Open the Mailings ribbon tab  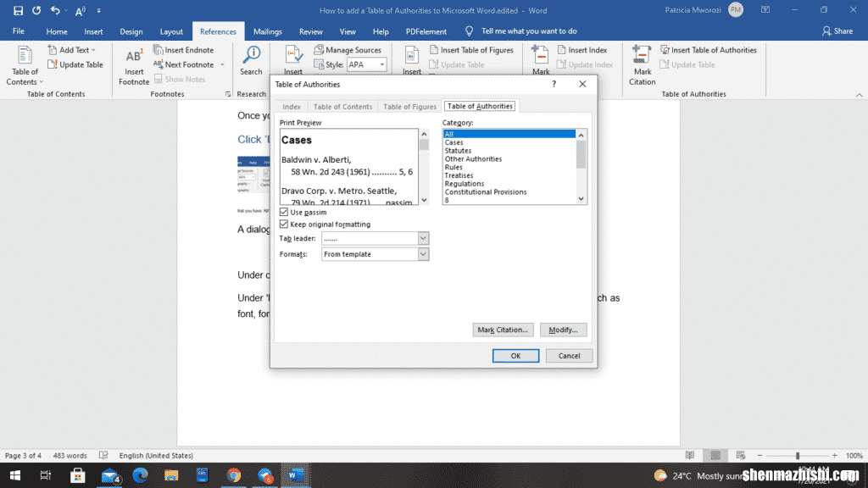click(x=267, y=31)
